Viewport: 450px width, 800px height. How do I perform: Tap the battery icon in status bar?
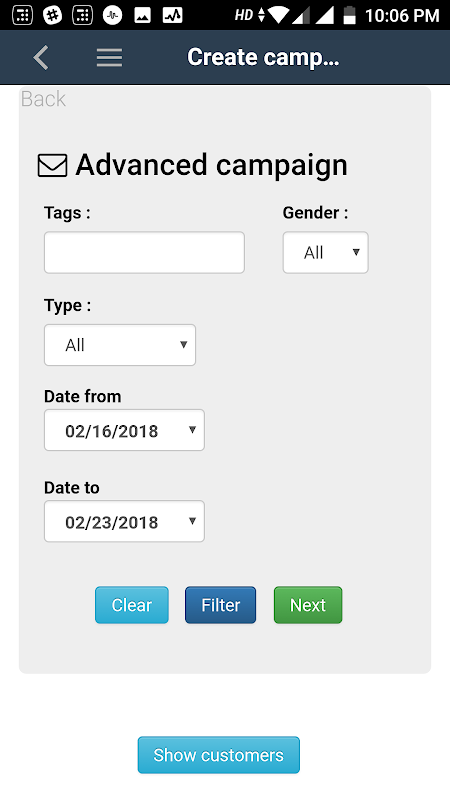tap(349, 15)
